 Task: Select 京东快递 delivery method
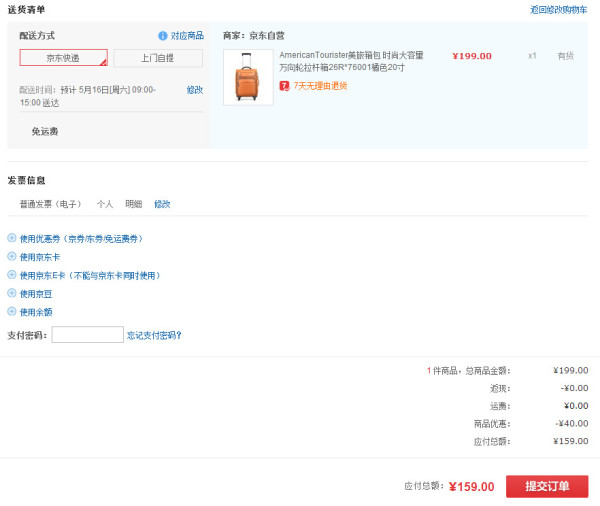64,58
